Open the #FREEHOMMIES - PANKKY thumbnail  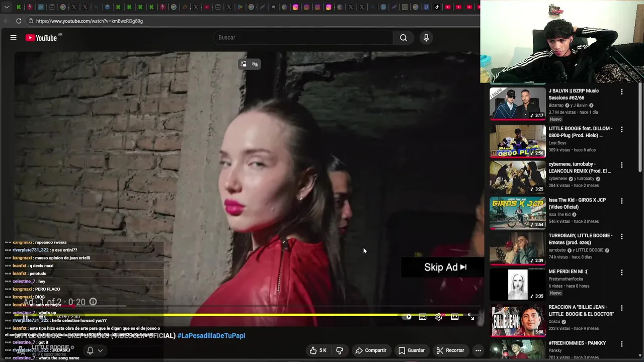pos(518,350)
